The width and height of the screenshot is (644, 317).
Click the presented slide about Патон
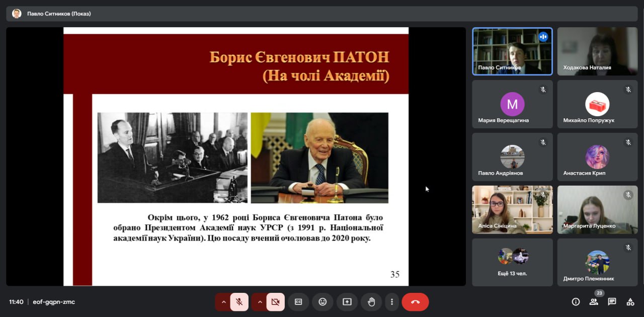[x=236, y=156]
